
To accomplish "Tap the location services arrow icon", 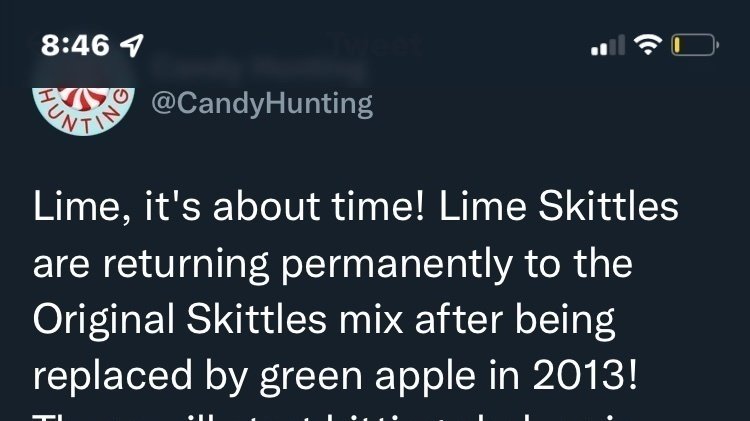I will pos(132,46).
